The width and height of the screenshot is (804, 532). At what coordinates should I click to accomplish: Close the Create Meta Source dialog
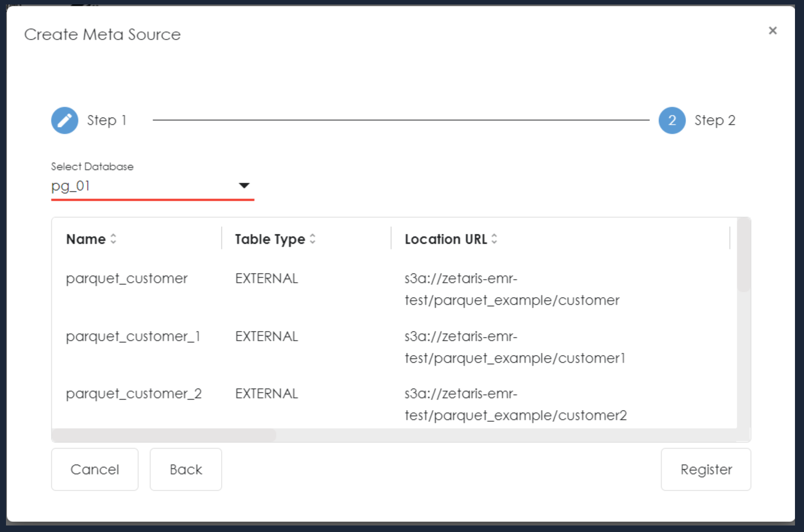click(773, 31)
